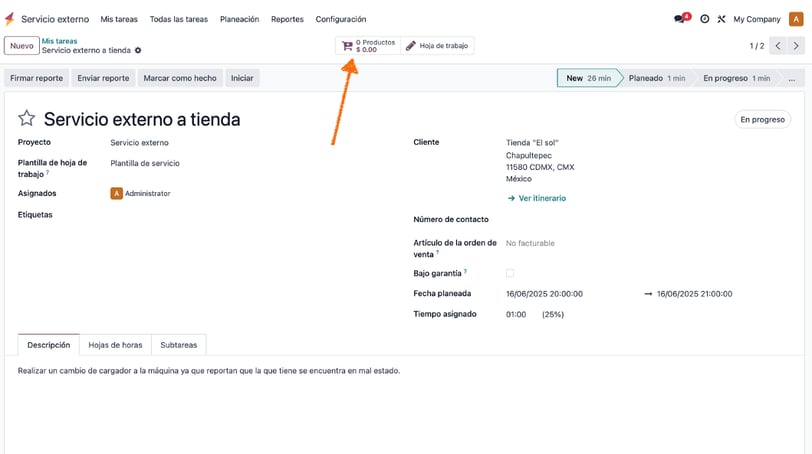Viewport: 812px width, 454px height.
Task: Click the Cliente name Tienda "El sol"
Action: (532, 142)
